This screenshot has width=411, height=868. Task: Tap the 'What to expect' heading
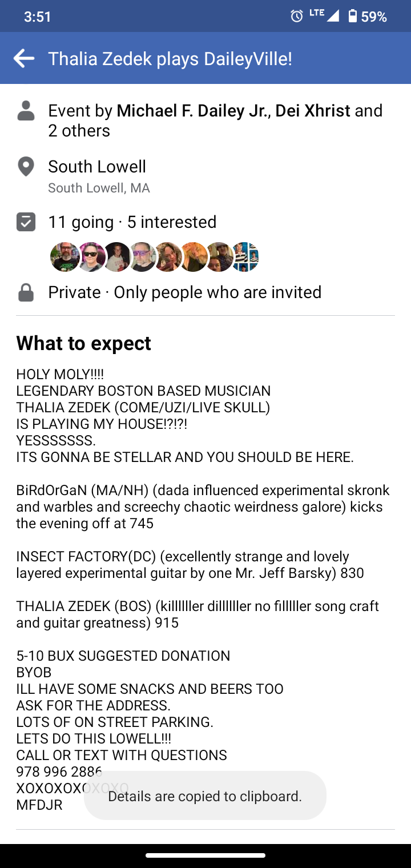pos(83,343)
